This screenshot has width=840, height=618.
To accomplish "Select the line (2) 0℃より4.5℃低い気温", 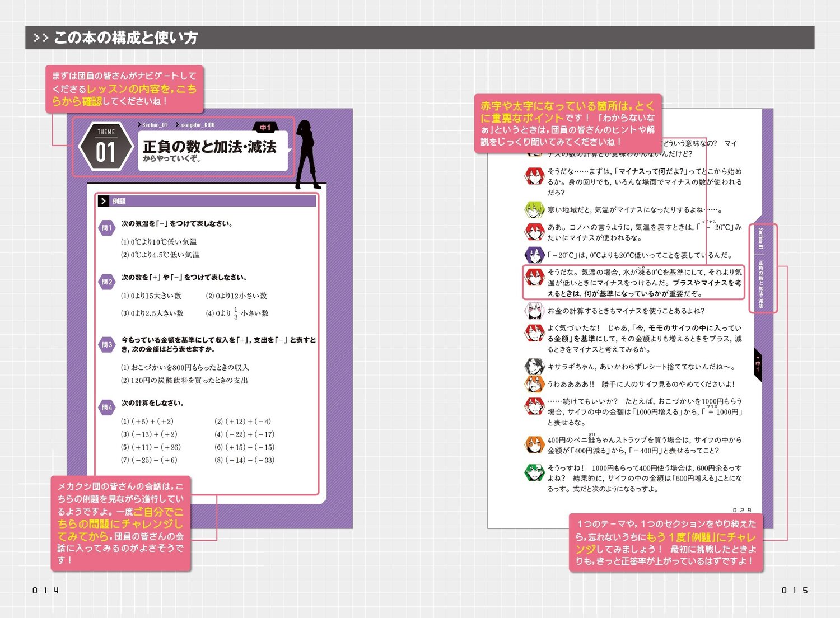I will point(160,255).
